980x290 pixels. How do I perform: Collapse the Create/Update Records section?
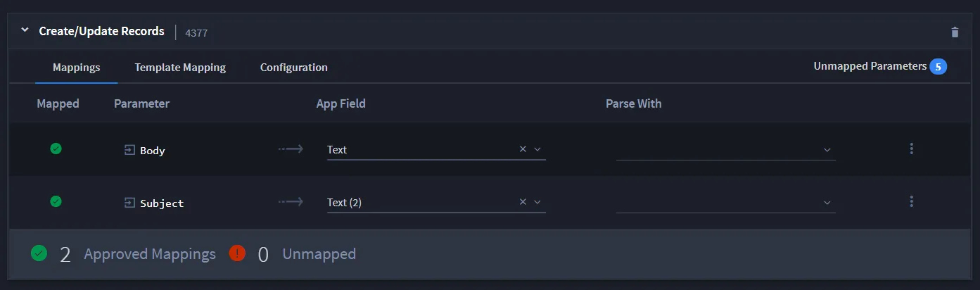tap(25, 30)
